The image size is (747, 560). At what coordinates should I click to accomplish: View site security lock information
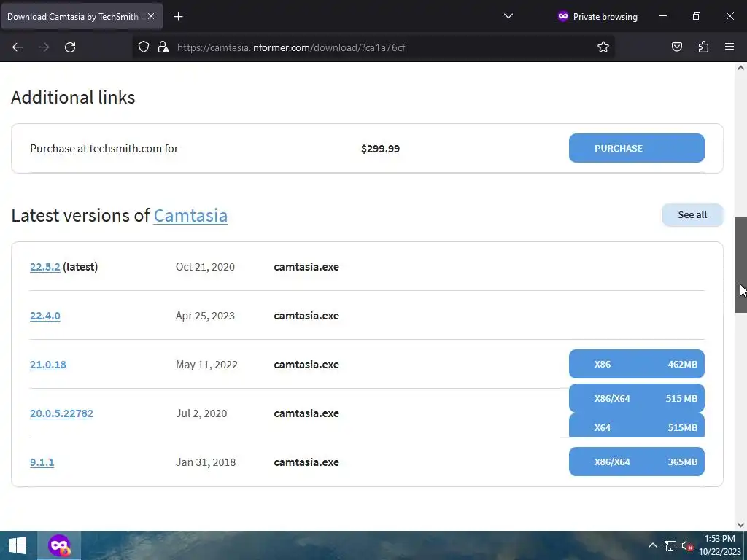[x=163, y=47]
